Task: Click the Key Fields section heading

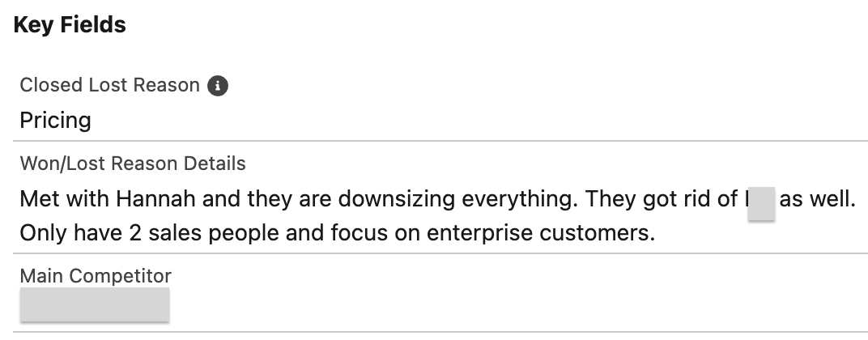Action: 70,25
